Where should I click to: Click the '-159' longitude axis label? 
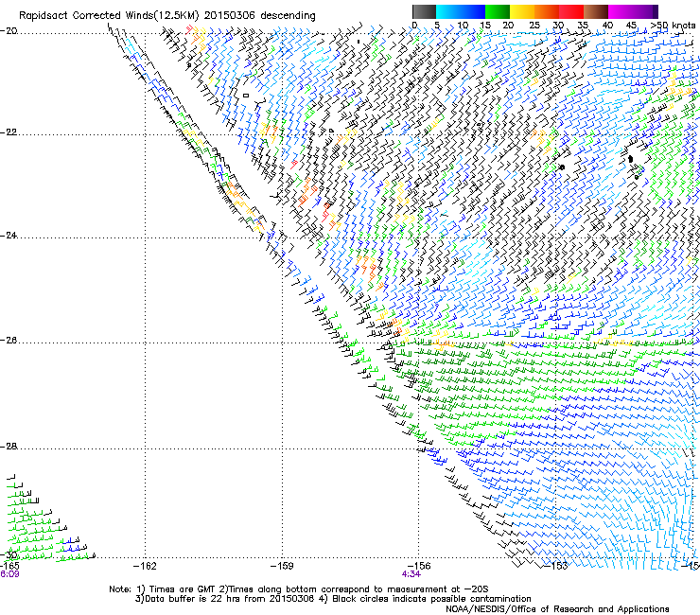(x=282, y=567)
